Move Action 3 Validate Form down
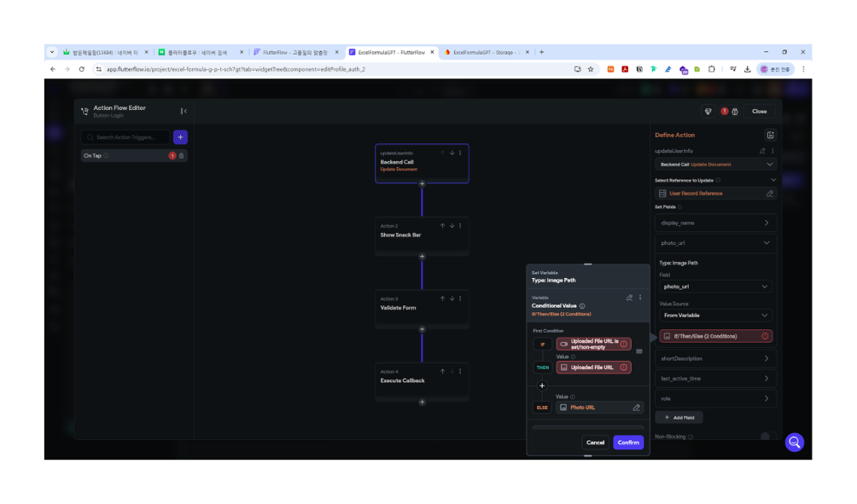This screenshot has width=857, height=504. 452,298
